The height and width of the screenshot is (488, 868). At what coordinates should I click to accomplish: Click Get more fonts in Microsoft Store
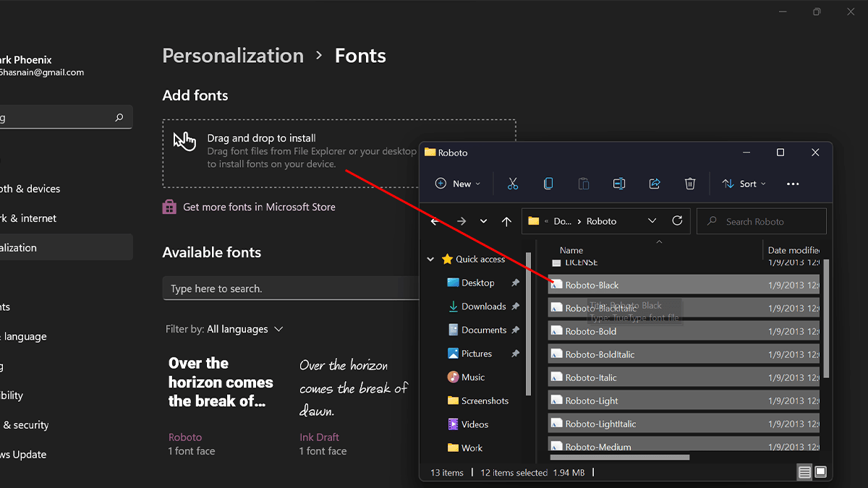[x=258, y=207]
